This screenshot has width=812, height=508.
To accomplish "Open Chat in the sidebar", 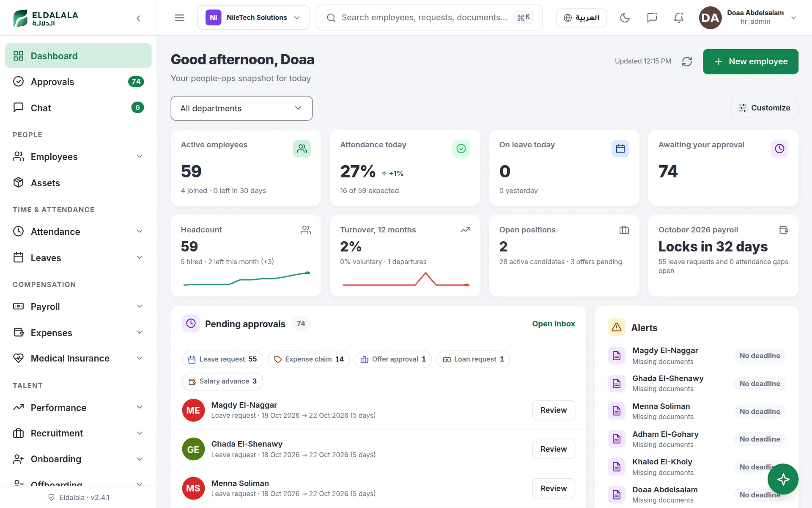I will 78,108.
